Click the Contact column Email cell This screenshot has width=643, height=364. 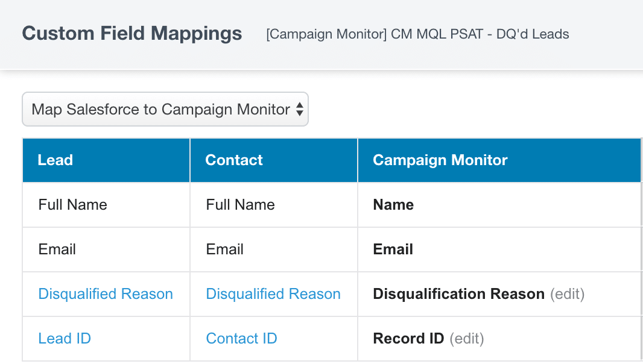click(274, 249)
